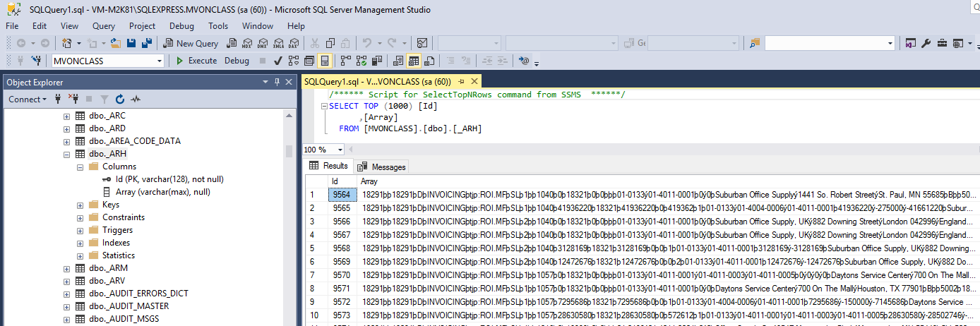Click the DAX query icon
The width and height of the screenshot is (980, 326).
tap(294, 43)
